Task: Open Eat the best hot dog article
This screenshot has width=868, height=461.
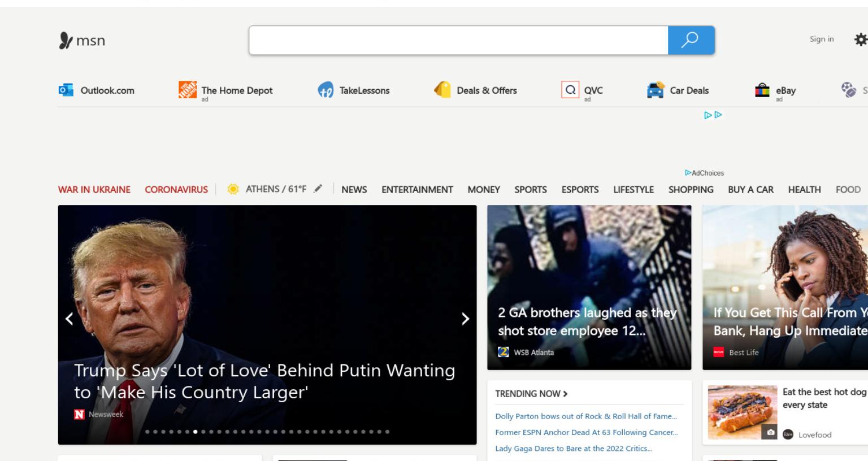Action: coord(824,398)
